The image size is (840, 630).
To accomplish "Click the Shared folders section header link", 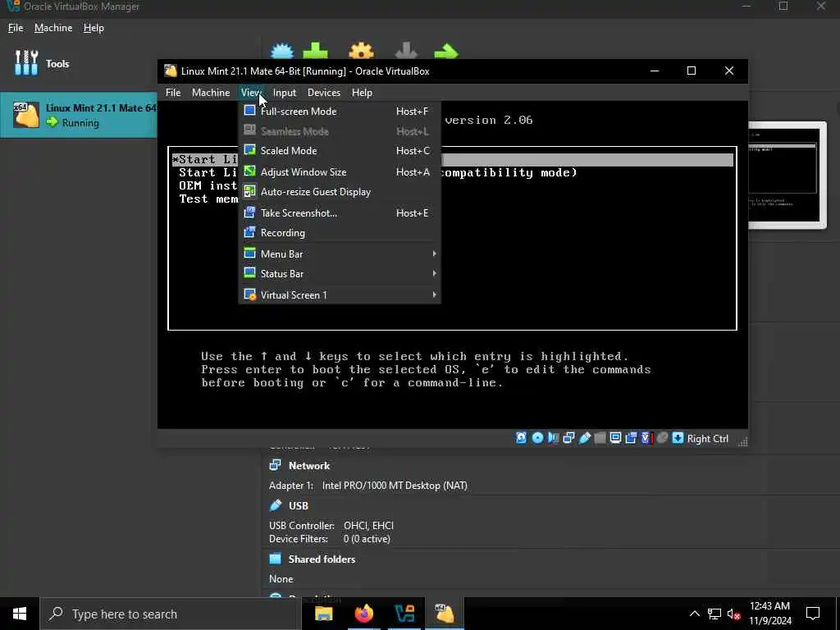I will point(322,559).
